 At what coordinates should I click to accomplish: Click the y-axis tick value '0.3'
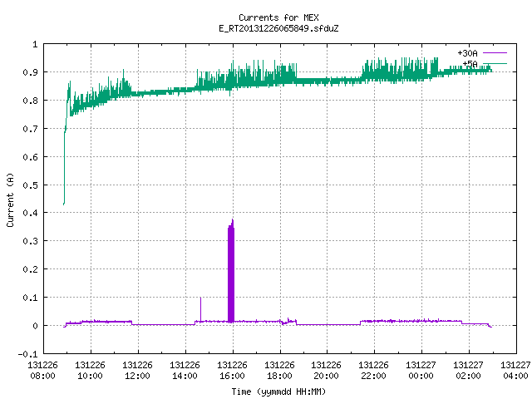tap(30, 241)
